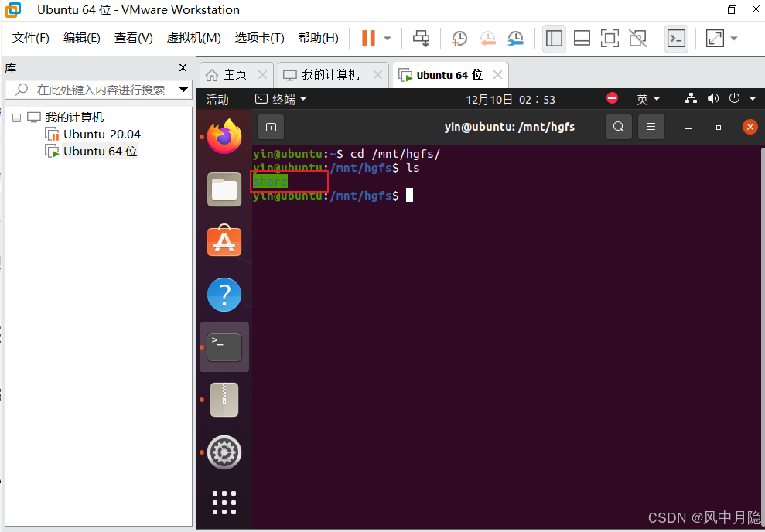Select 我的计算机 in the library tree
The width and height of the screenshot is (765, 532).
pyautogui.click(x=75, y=117)
